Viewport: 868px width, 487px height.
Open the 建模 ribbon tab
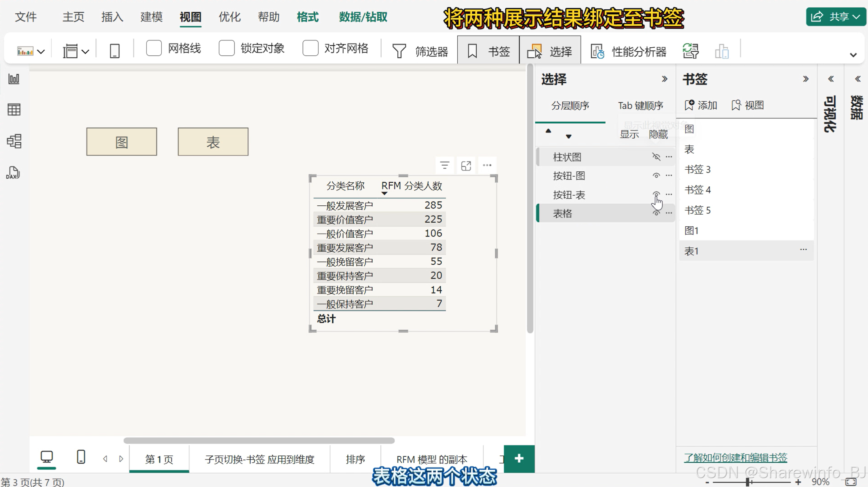point(151,17)
